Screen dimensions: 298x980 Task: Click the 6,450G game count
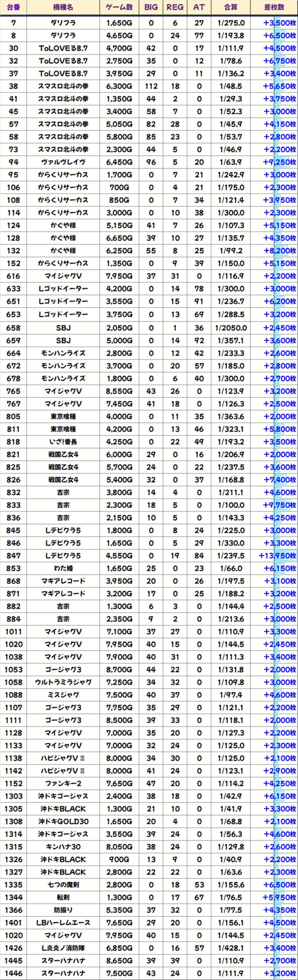(x=119, y=162)
